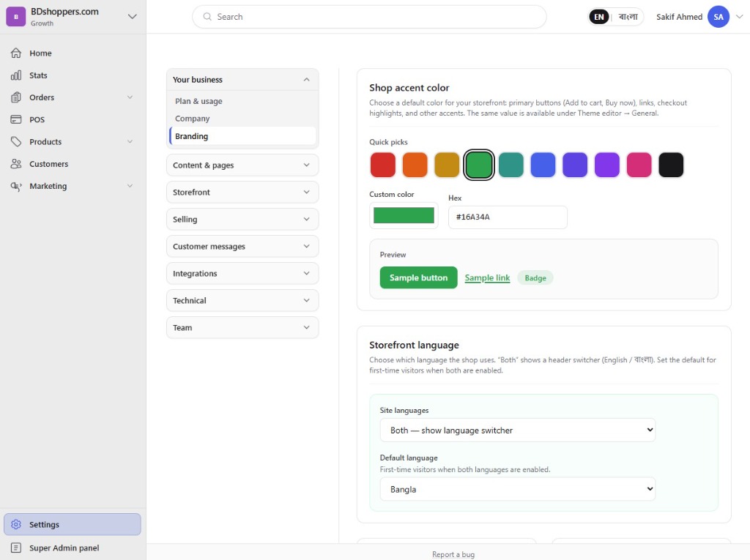Switch interface language to বাংলা
This screenshot has height=560, width=750.
pos(628,17)
